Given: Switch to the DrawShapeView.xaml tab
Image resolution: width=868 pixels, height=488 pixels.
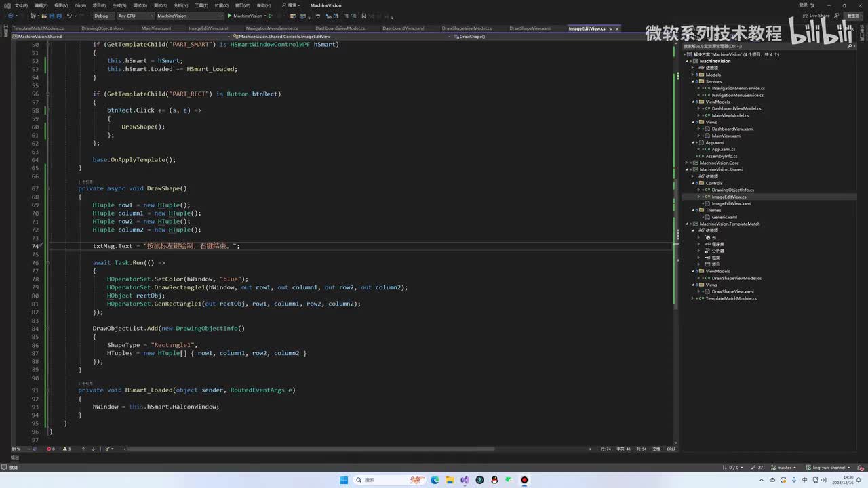Looking at the screenshot, I should point(530,28).
